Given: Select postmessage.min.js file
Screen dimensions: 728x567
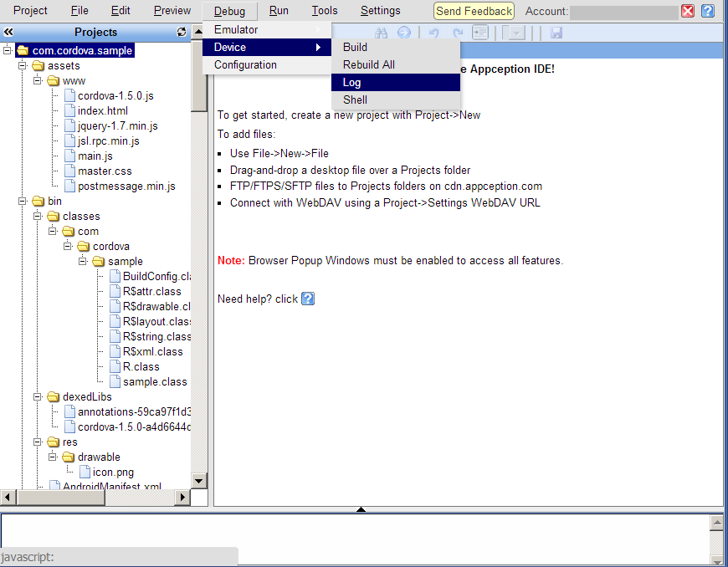Looking at the screenshot, I should (126, 186).
